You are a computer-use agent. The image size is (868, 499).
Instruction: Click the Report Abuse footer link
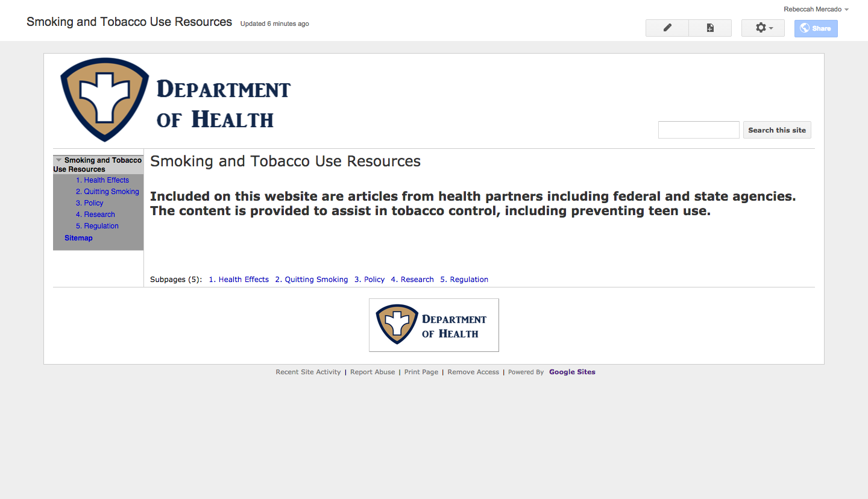point(373,372)
